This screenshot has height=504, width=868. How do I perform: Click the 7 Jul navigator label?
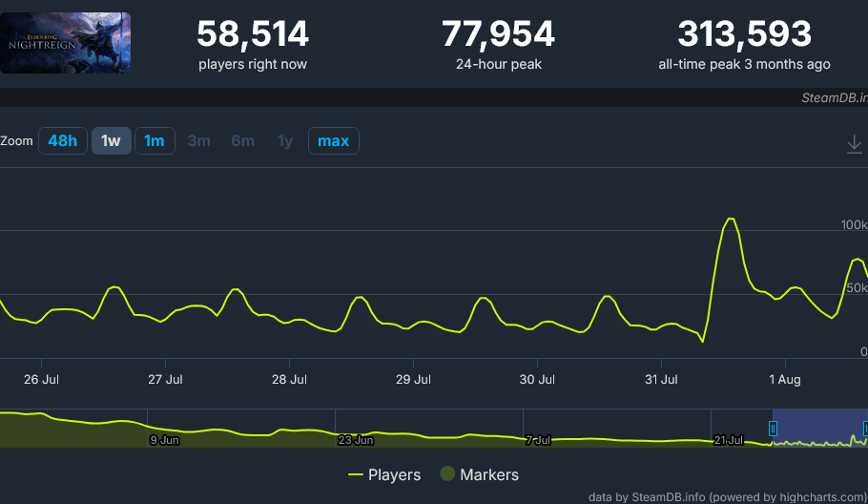tap(538, 440)
